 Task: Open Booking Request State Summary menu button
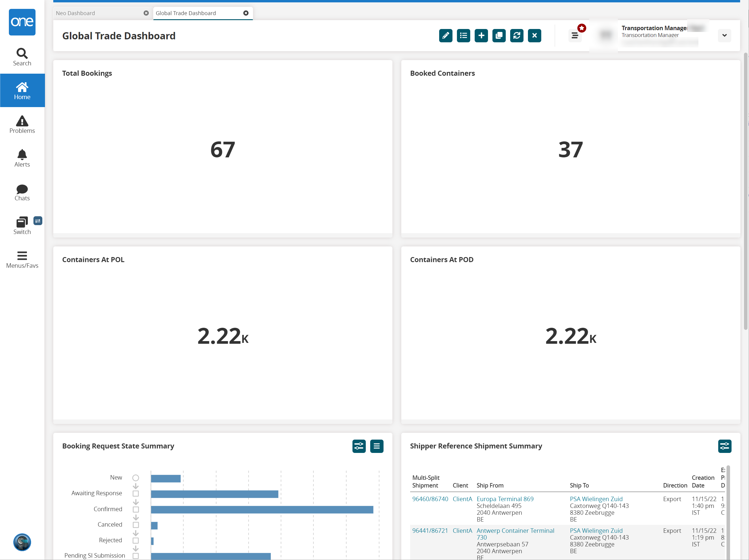(x=376, y=446)
